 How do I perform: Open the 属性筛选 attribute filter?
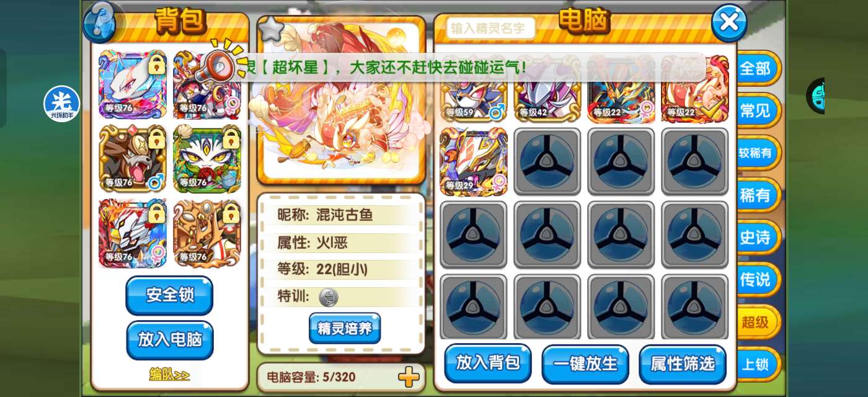coord(683,364)
